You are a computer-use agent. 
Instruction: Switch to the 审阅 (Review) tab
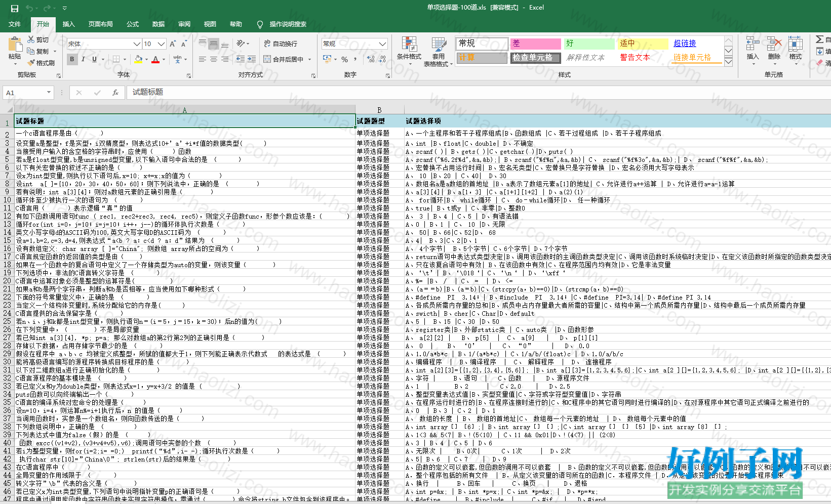pos(184,24)
